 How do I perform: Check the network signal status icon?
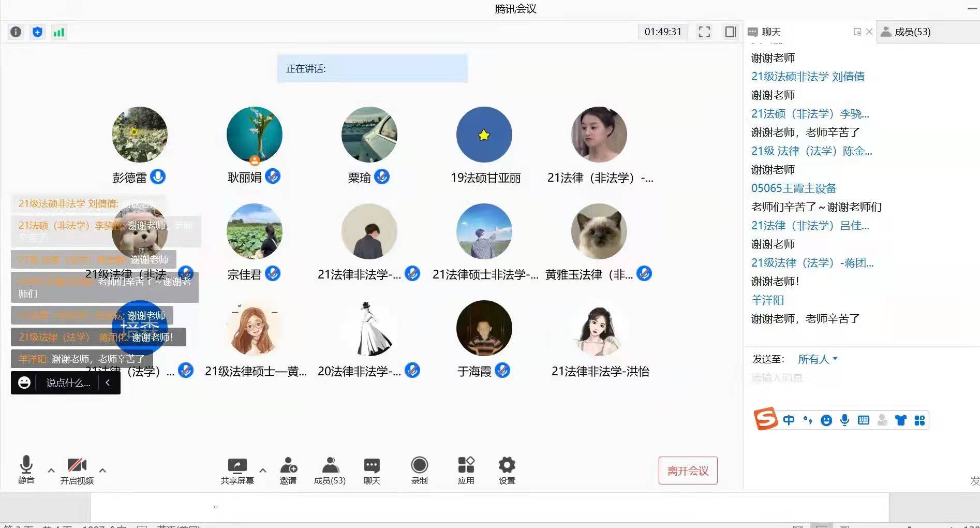(x=59, y=32)
